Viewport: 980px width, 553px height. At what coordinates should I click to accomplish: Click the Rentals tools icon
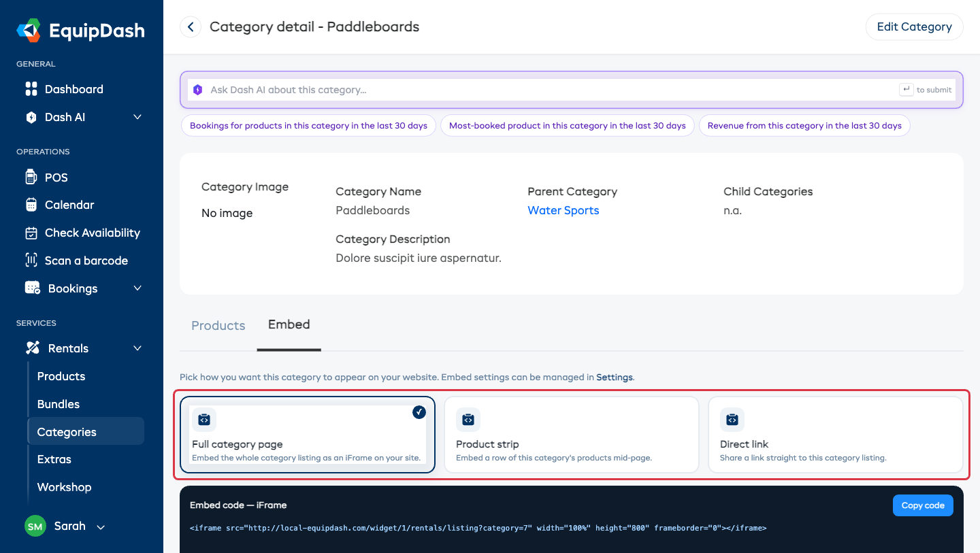coord(33,348)
